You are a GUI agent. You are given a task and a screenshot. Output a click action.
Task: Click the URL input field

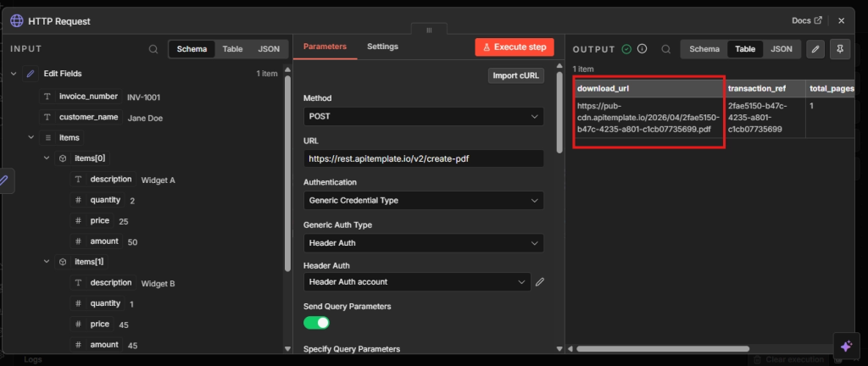pos(423,158)
